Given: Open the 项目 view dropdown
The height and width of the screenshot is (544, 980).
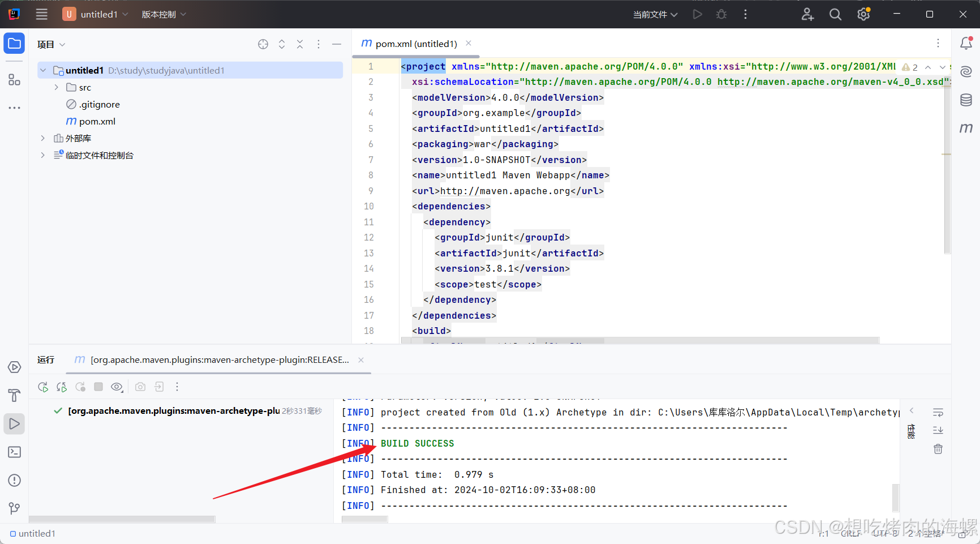Looking at the screenshot, I should (51, 44).
